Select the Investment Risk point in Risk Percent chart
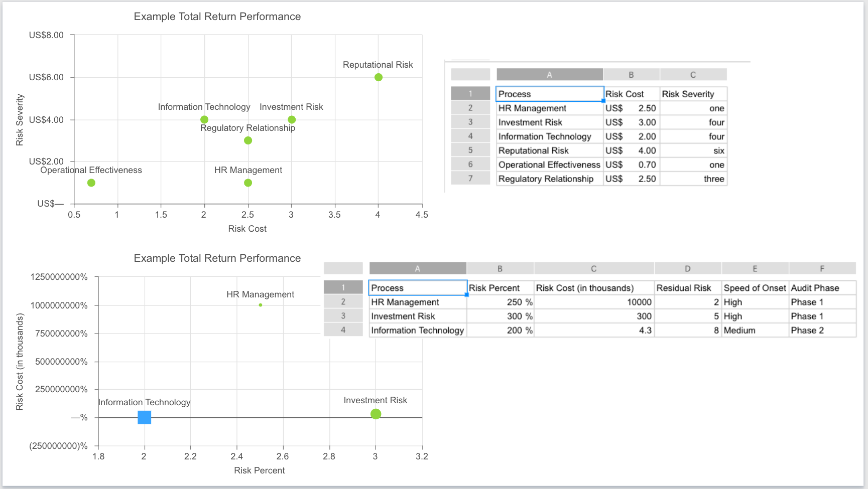Viewport: 868px width, 489px height. click(376, 414)
